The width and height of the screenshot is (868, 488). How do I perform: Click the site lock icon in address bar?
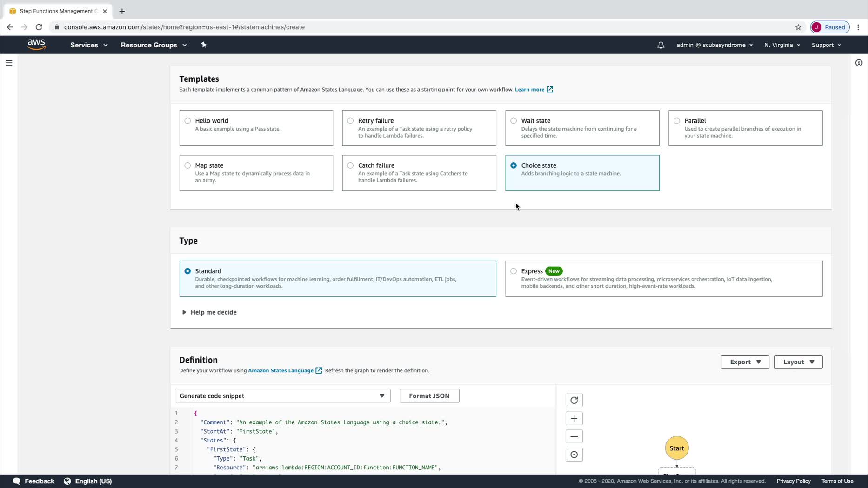(57, 27)
